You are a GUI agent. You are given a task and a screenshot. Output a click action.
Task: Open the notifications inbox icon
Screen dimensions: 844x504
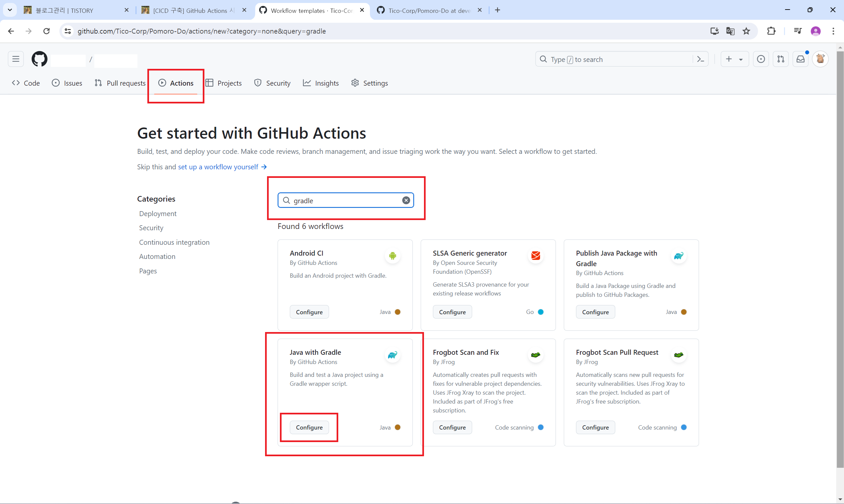click(x=800, y=59)
